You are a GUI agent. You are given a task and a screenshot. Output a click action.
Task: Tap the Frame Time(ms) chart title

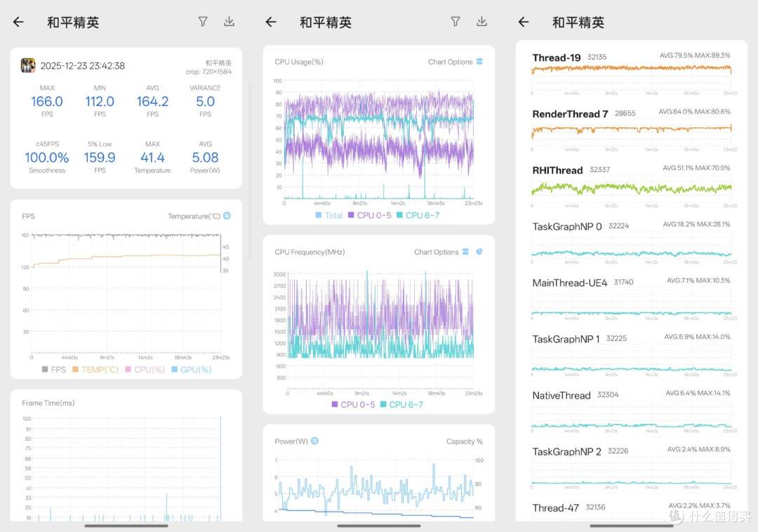click(48, 403)
